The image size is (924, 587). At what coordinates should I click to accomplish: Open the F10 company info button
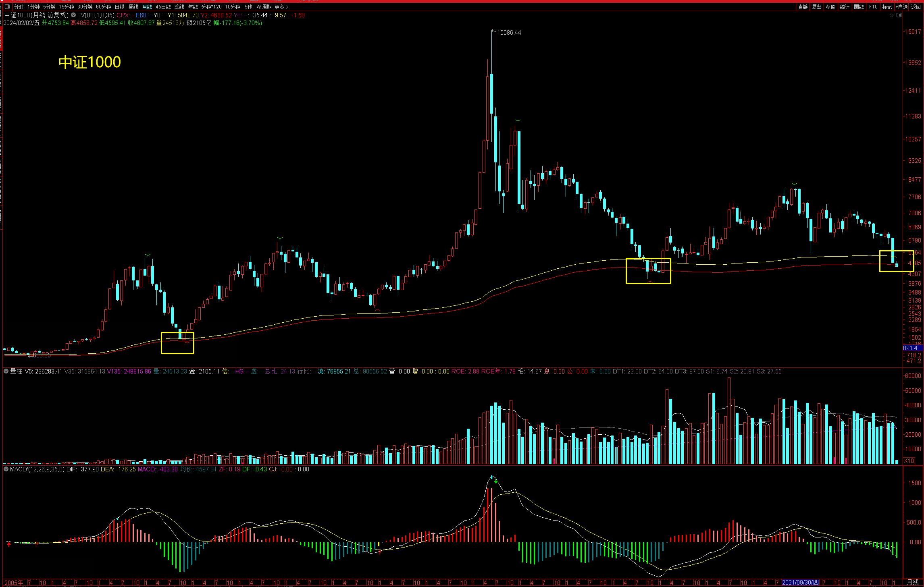(873, 7)
